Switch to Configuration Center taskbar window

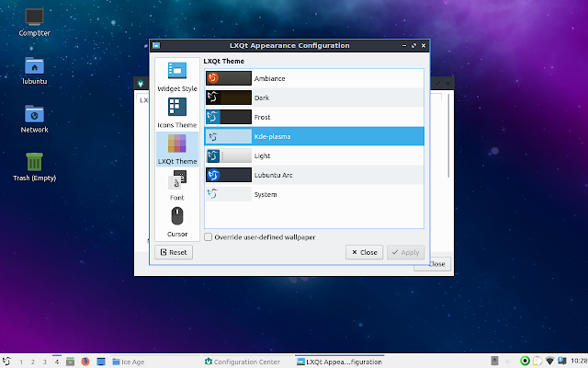(243, 362)
